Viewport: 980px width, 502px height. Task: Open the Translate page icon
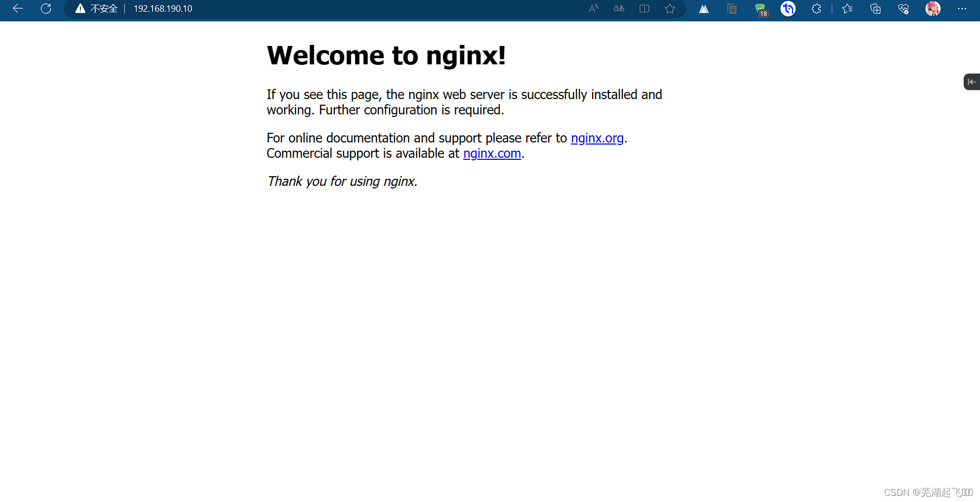(619, 9)
